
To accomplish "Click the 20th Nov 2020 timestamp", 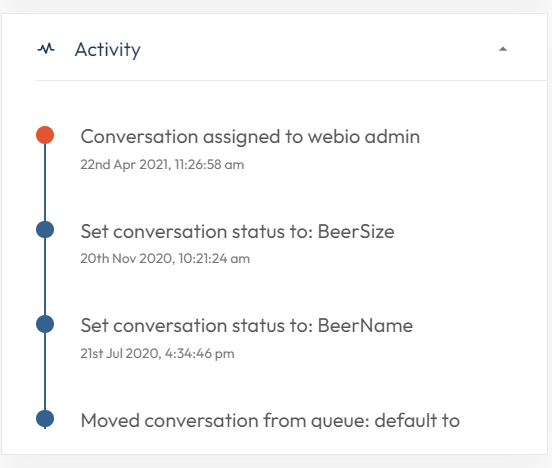I will [x=165, y=259].
